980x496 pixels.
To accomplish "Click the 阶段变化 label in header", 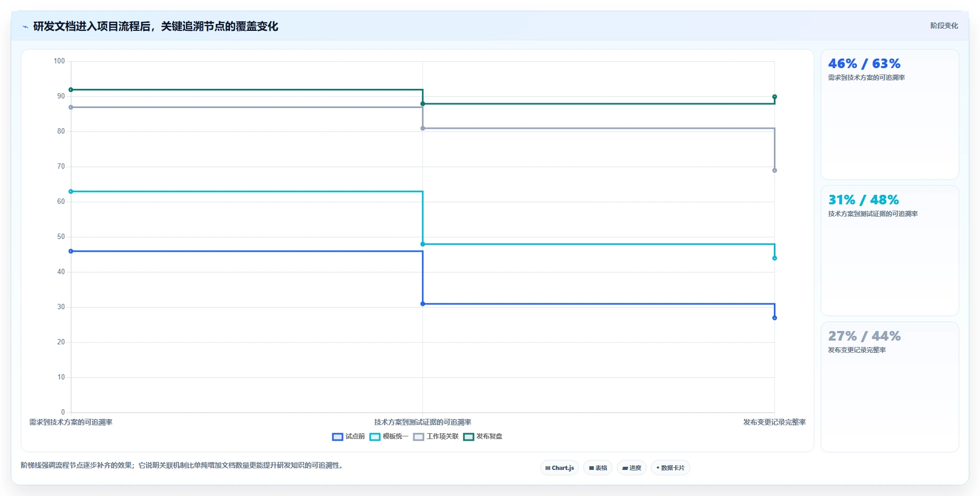I will coord(944,26).
